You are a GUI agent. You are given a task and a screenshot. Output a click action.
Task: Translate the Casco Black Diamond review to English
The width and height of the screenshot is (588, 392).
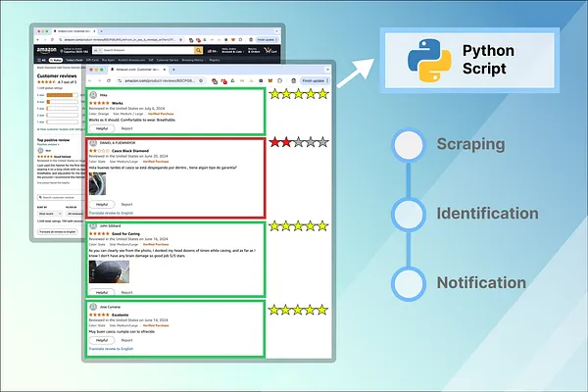click(111, 213)
